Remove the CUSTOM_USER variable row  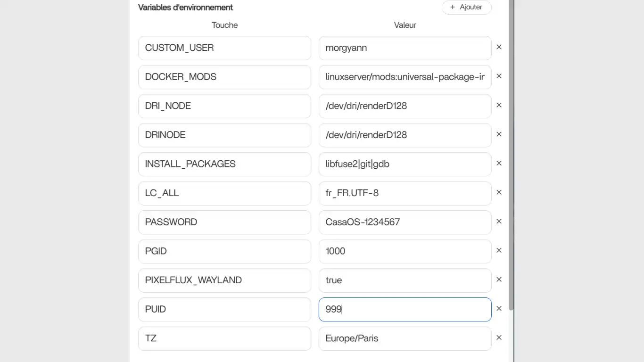pos(499,47)
